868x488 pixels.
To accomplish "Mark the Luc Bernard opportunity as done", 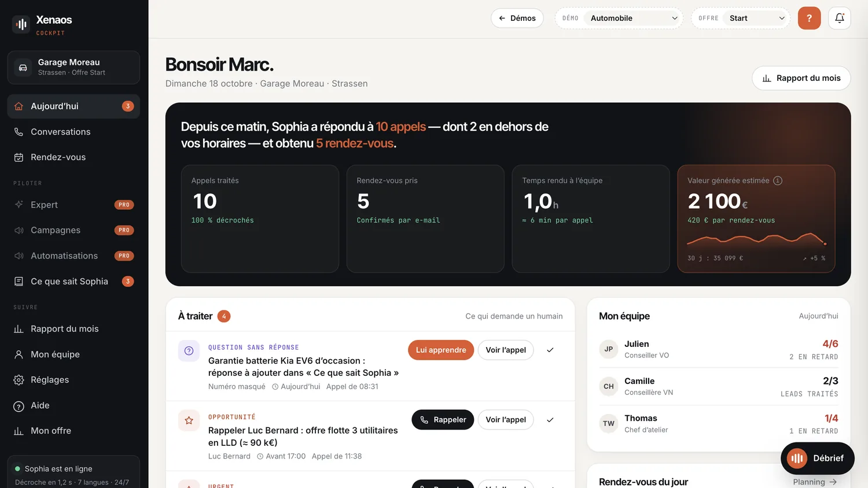I will (x=550, y=420).
